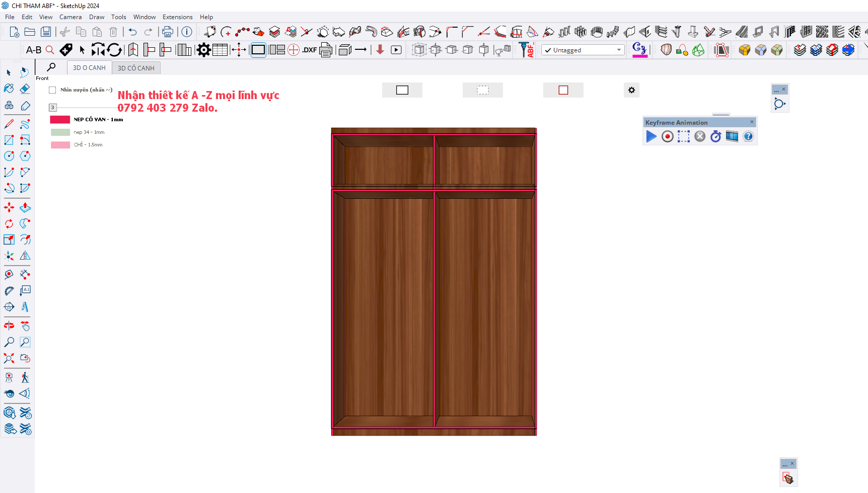Open the Extensions menu

[177, 17]
